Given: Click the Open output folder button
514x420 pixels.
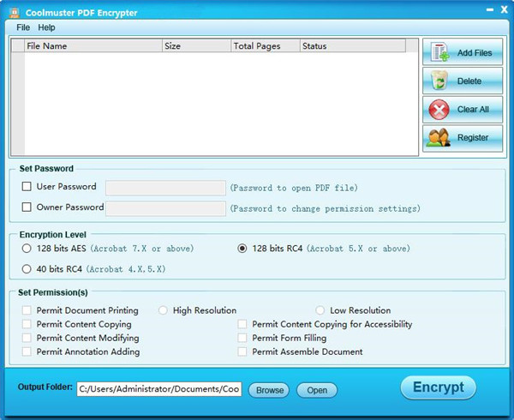Looking at the screenshot, I should click(x=317, y=390).
